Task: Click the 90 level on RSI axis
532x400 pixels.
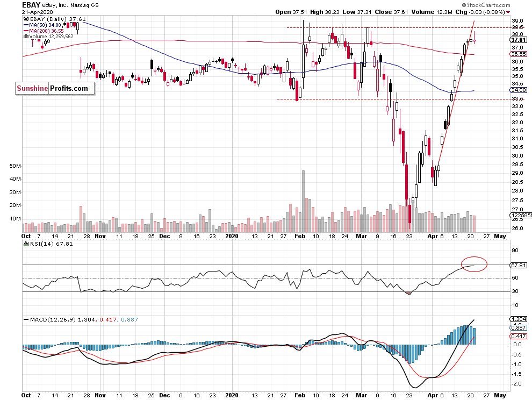Action: [x=515, y=250]
